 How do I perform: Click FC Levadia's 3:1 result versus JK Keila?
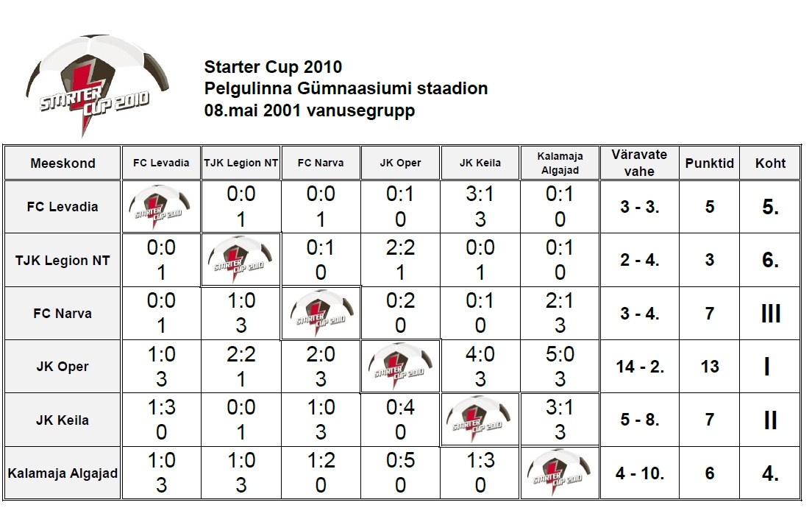480,194
